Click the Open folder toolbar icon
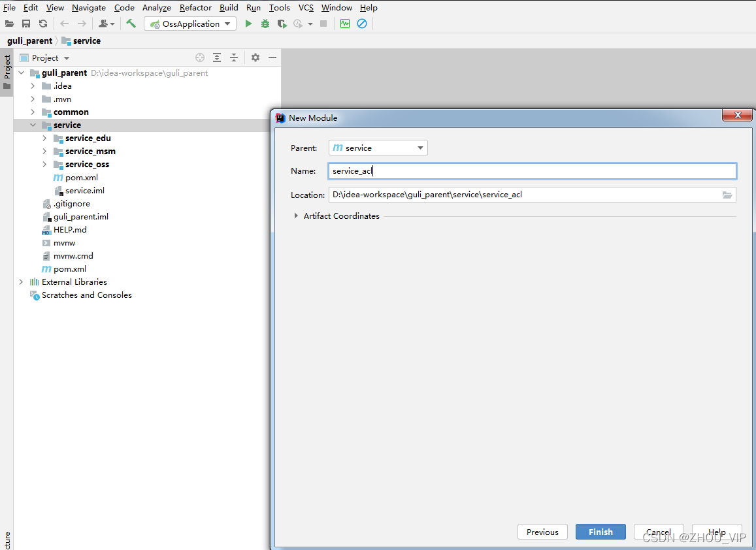Image resolution: width=756 pixels, height=550 pixels. [x=9, y=24]
